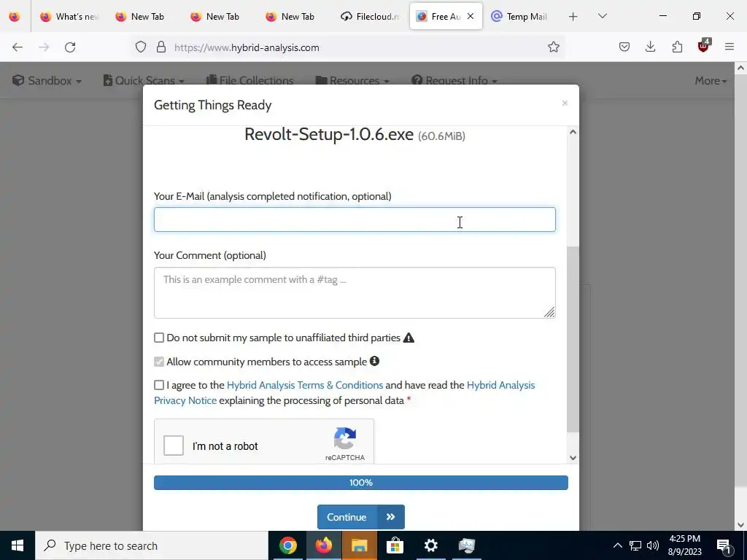The image size is (747, 560).
Task: Open the Firefox hamburger menu
Action: (729, 47)
